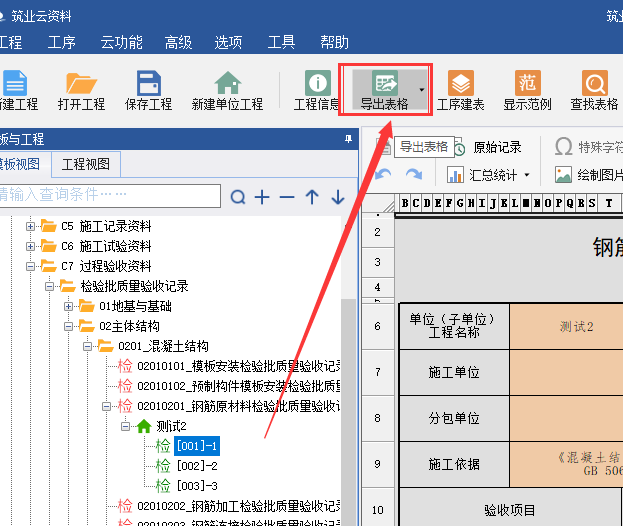The height and width of the screenshot is (526, 623).
Task: Select the [002]-2 tree item
Action: pos(196,465)
